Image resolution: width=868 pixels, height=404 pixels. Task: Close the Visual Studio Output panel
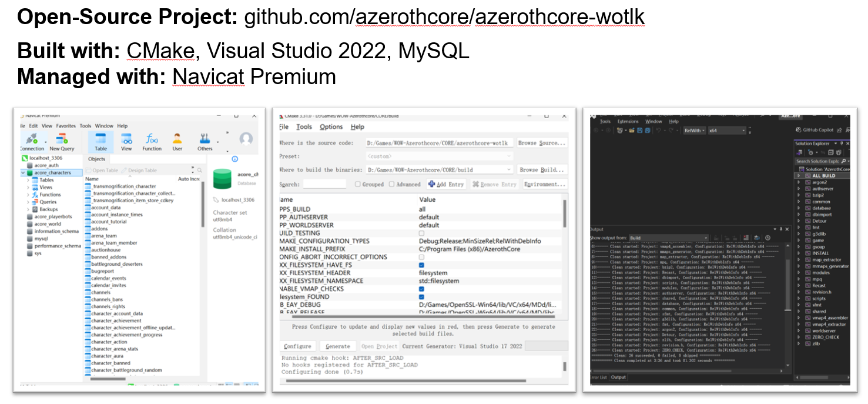click(787, 229)
